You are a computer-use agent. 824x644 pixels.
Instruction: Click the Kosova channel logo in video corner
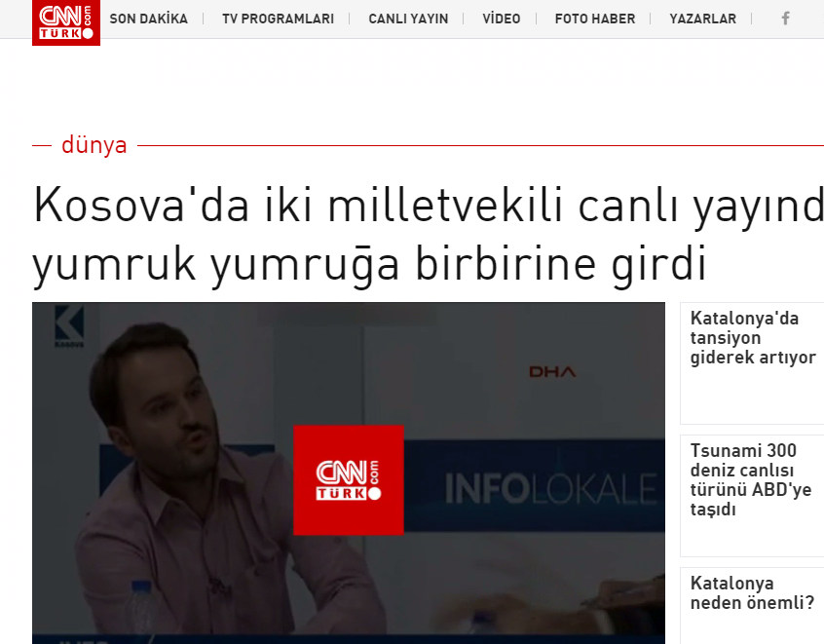(x=69, y=327)
